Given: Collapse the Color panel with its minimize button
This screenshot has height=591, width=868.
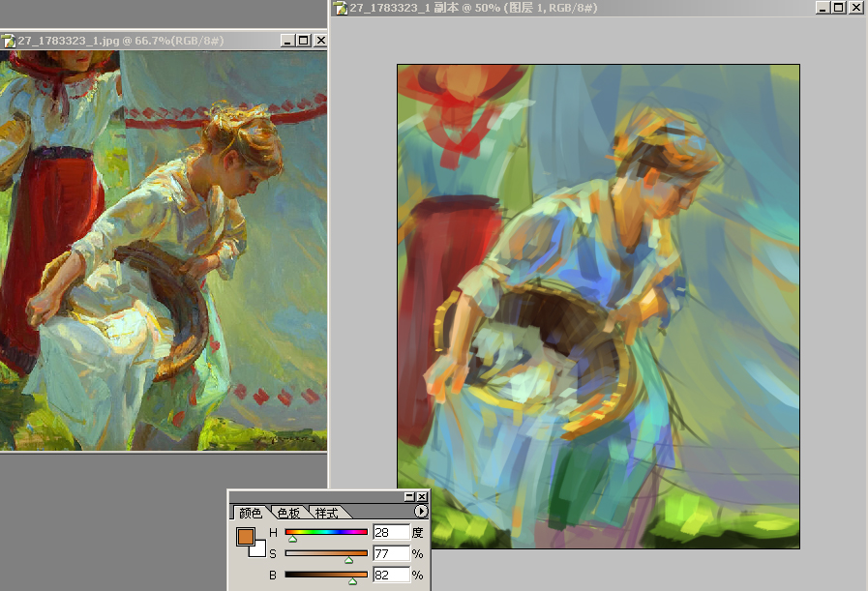Looking at the screenshot, I should (409, 496).
